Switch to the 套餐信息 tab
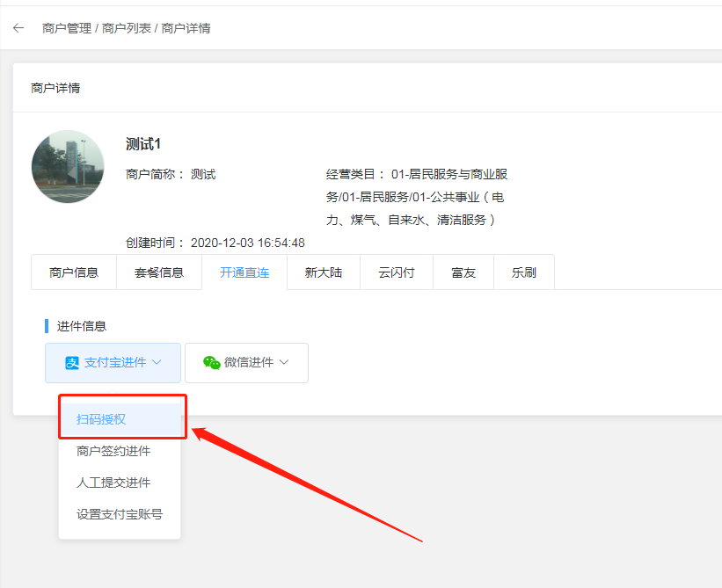 pos(159,272)
